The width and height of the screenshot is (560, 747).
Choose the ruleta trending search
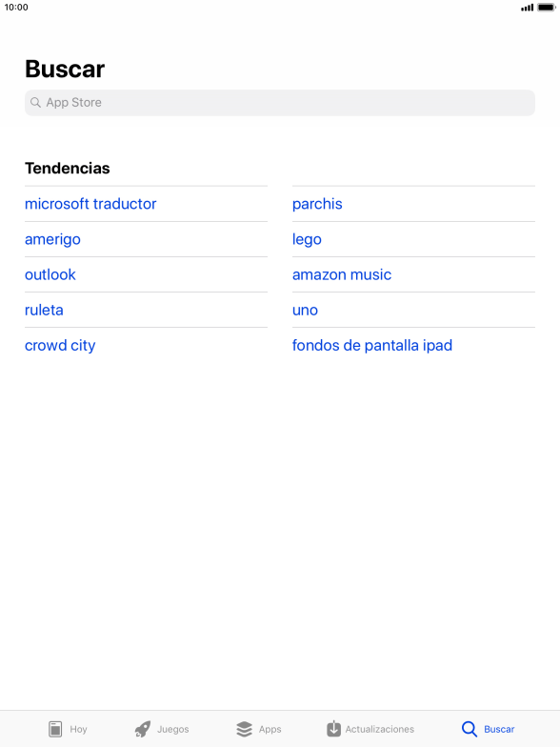click(x=44, y=310)
